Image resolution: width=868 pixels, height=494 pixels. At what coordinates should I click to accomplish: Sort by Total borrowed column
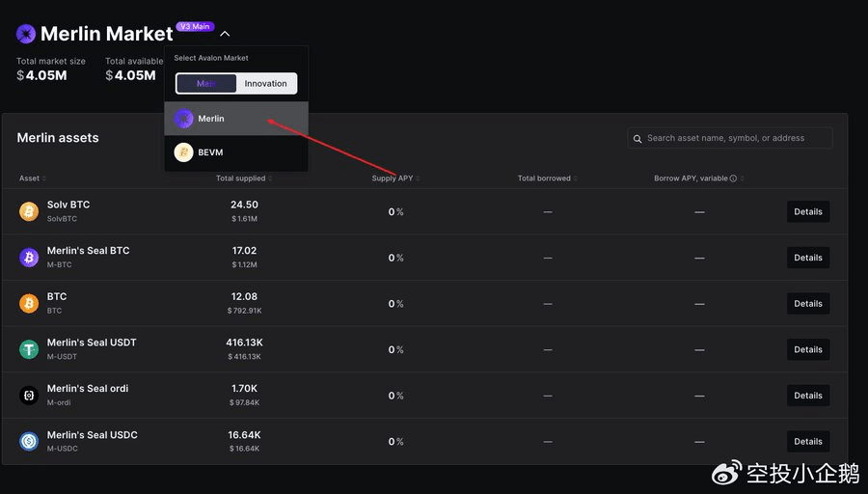coord(548,178)
